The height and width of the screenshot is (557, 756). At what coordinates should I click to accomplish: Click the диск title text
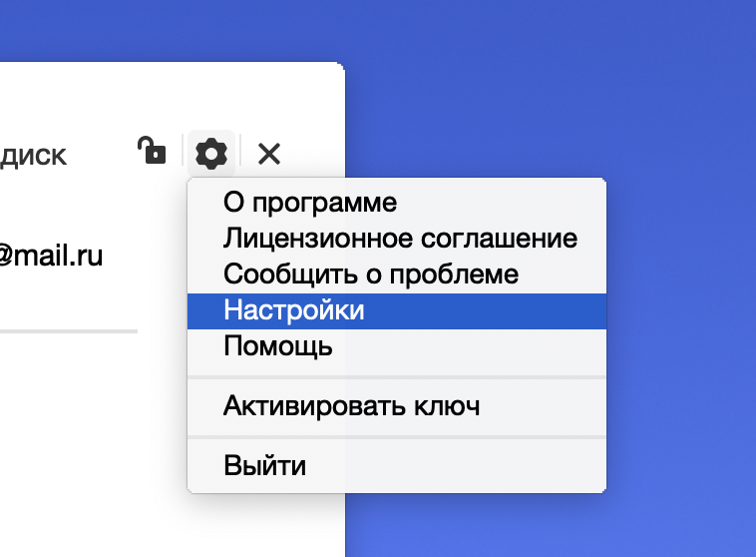pos(33,156)
